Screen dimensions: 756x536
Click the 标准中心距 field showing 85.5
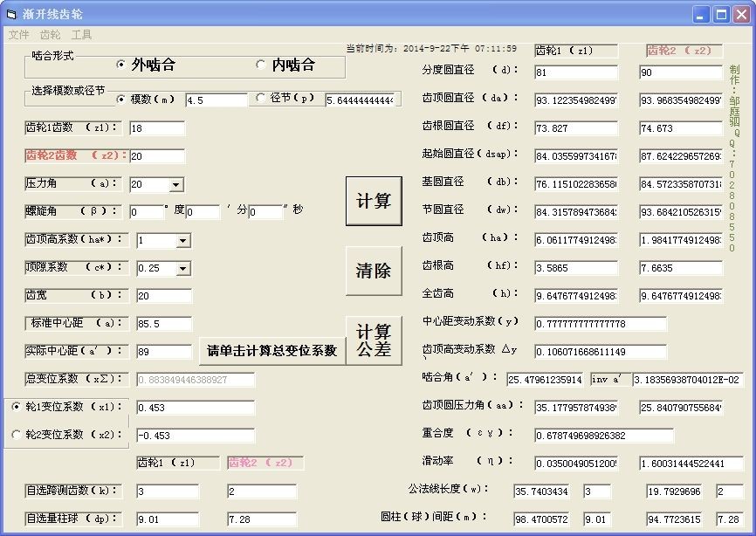coord(164,324)
